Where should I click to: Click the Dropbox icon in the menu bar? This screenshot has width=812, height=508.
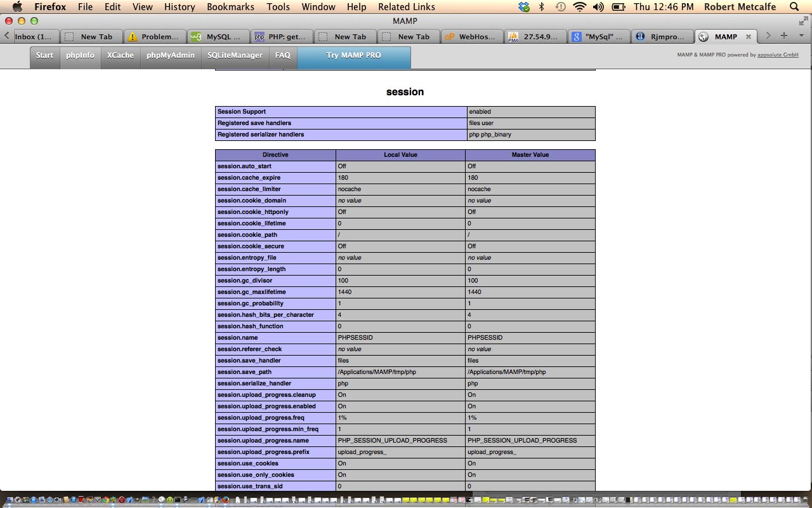pos(523,7)
